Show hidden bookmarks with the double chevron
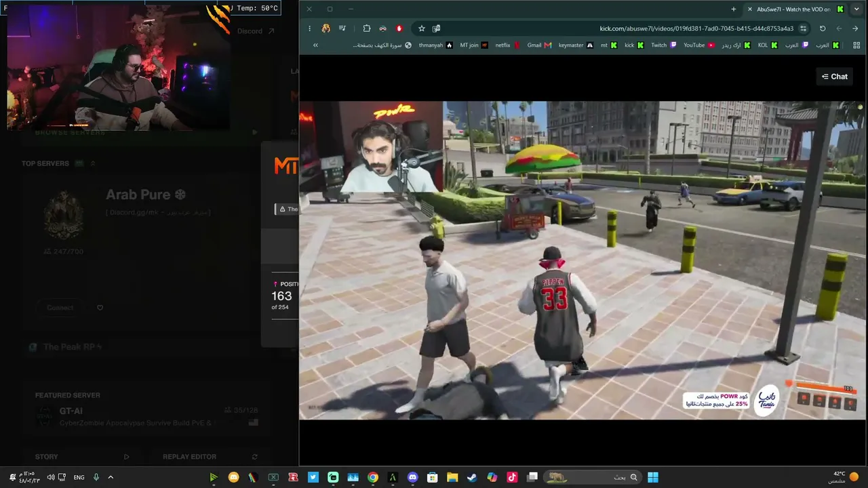The image size is (868, 488). pyautogui.click(x=315, y=45)
